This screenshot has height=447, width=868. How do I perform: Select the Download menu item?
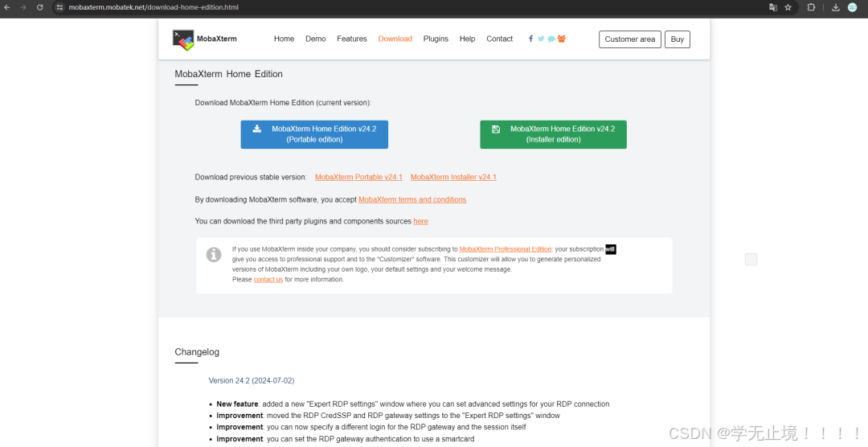[x=395, y=39]
